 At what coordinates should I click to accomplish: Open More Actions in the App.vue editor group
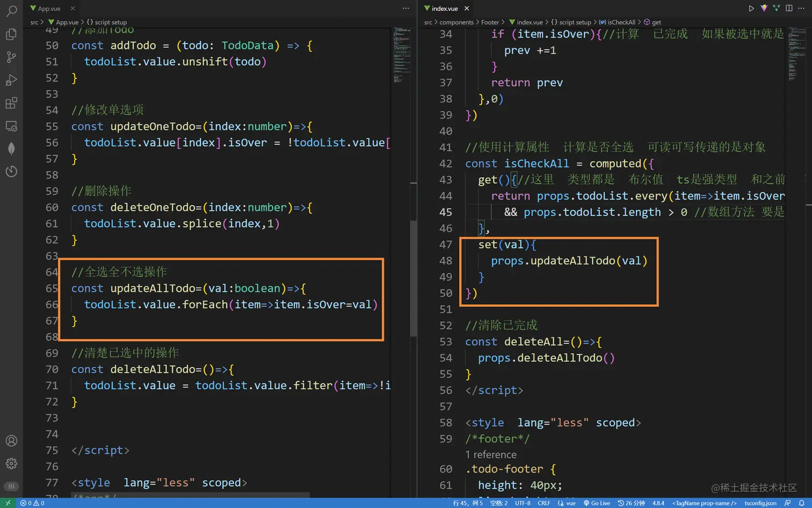pos(405,8)
